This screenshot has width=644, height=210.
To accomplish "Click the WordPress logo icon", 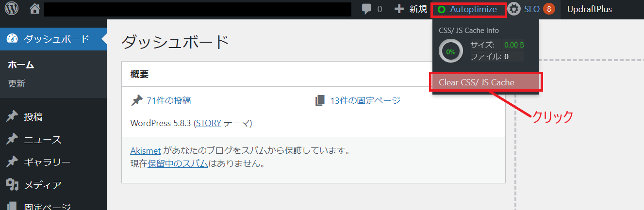I will [12, 9].
